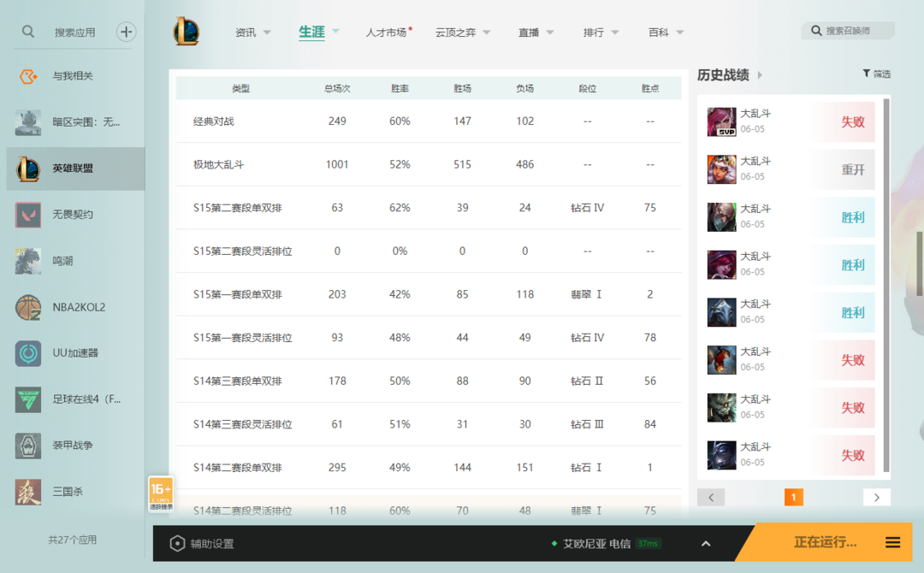Select 英雄联盟 game icon in sidebar
924x573 pixels.
(28, 168)
